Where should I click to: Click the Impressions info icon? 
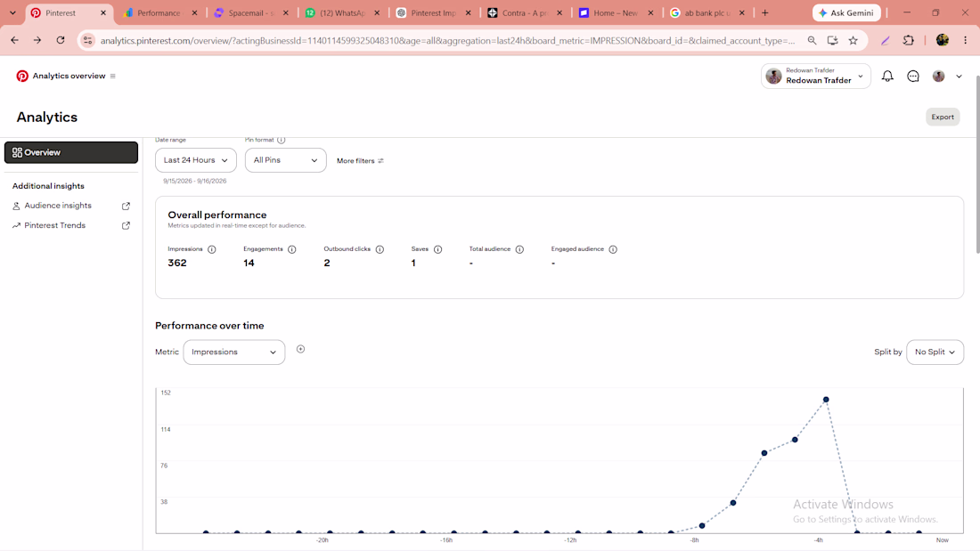(x=212, y=249)
